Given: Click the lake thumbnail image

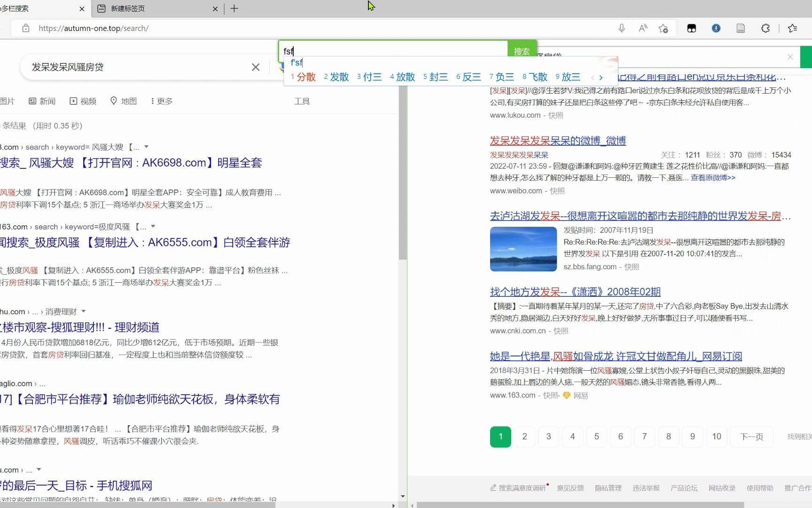Looking at the screenshot, I should pos(523,249).
